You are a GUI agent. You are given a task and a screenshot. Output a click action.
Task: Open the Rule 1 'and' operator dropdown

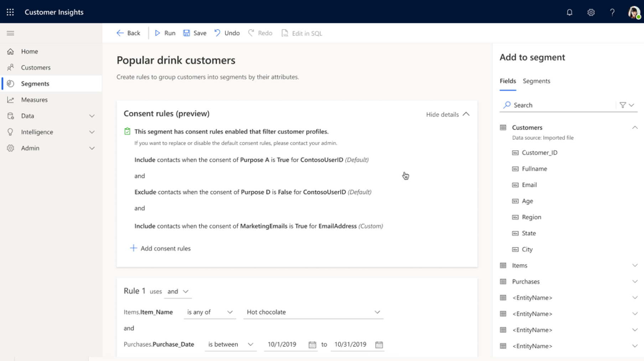pyautogui.click(x=178, y=292)
